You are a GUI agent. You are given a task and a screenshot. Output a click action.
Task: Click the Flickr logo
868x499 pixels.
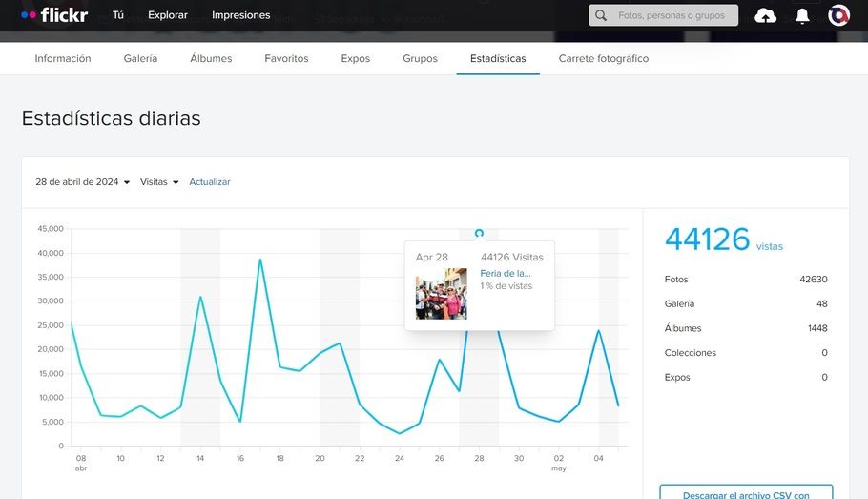54,15
